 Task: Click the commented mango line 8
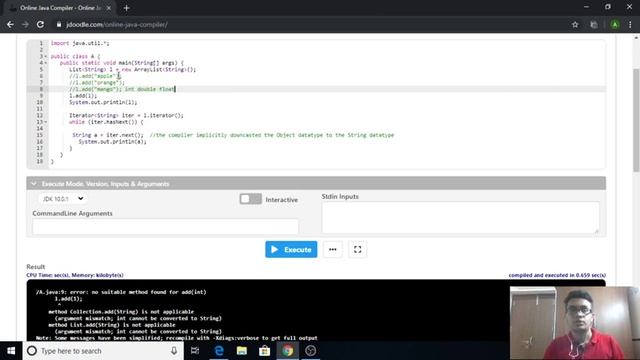[x=122, y=89]
